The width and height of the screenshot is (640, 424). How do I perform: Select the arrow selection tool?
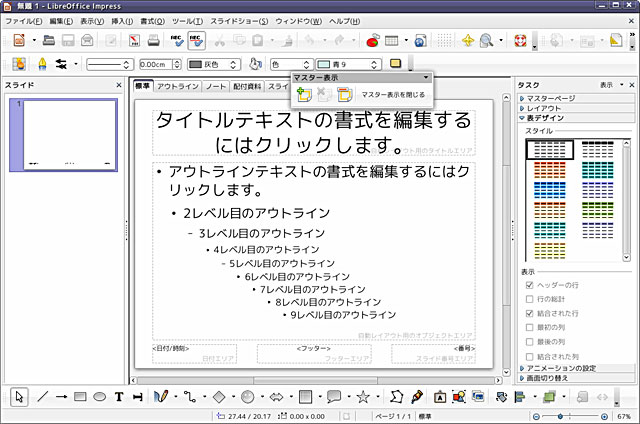click(21, 396)
